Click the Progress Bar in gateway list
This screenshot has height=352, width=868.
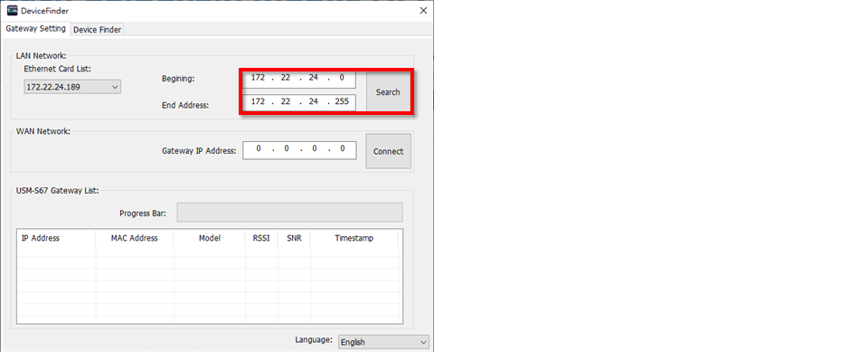pyautogui.click(x=289, y=213)
